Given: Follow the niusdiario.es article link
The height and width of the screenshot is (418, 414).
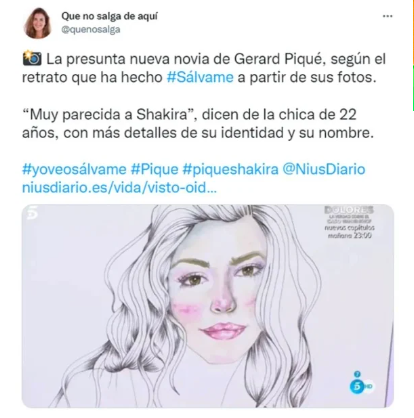Looking at the screenshot, I should [x=119, y=188].
